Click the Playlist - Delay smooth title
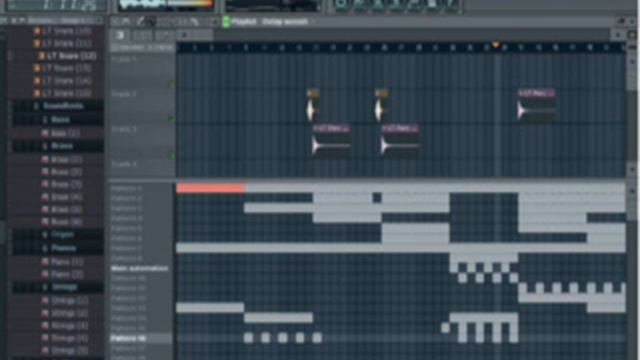Viewport: 640px width, 360px height. tap(269, 22)
